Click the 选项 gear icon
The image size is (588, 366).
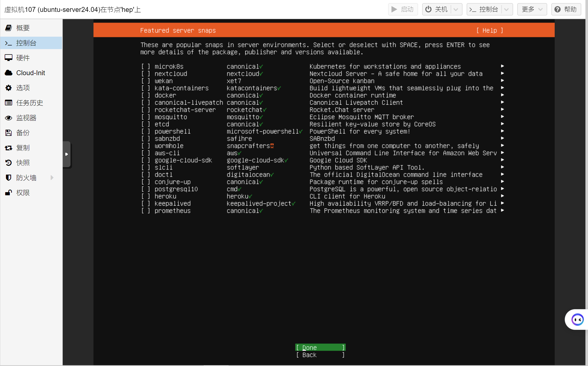tap(9, 88)
